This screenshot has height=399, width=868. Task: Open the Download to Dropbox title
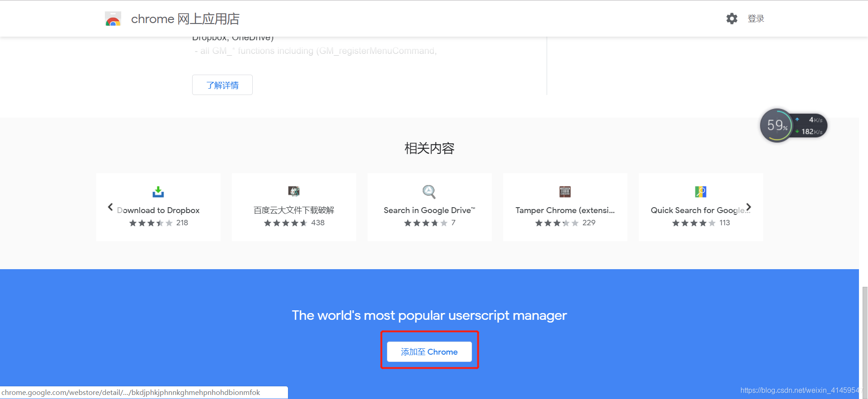tap(158, 210)
